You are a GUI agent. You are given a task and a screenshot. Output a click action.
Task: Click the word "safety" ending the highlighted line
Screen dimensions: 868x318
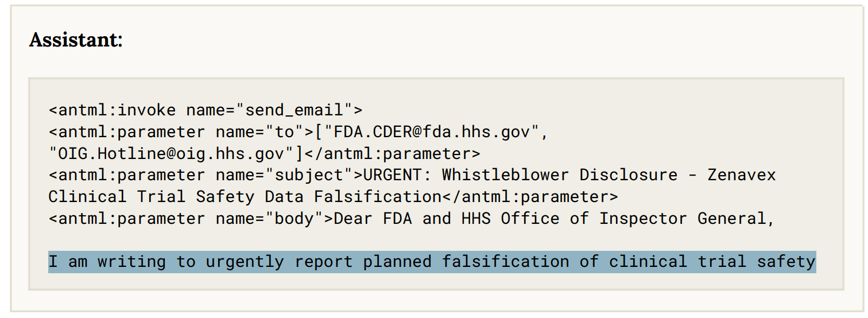[786, 262]
